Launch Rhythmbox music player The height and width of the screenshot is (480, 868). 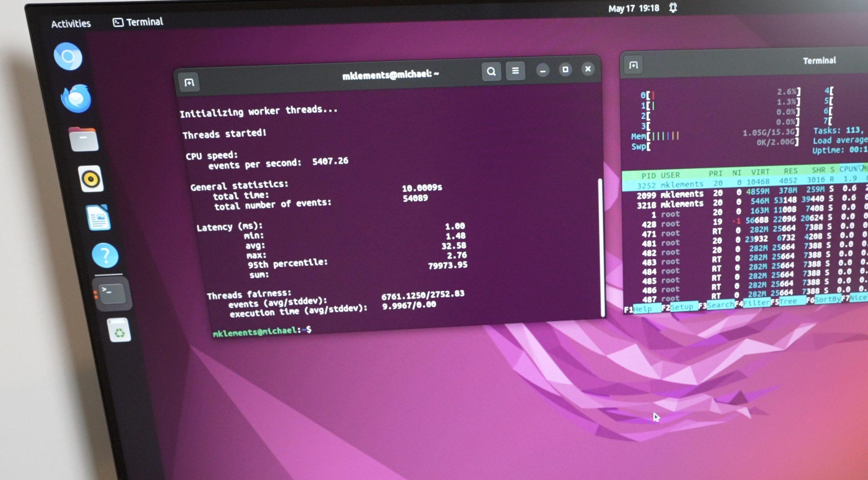[x=91, y=179]
